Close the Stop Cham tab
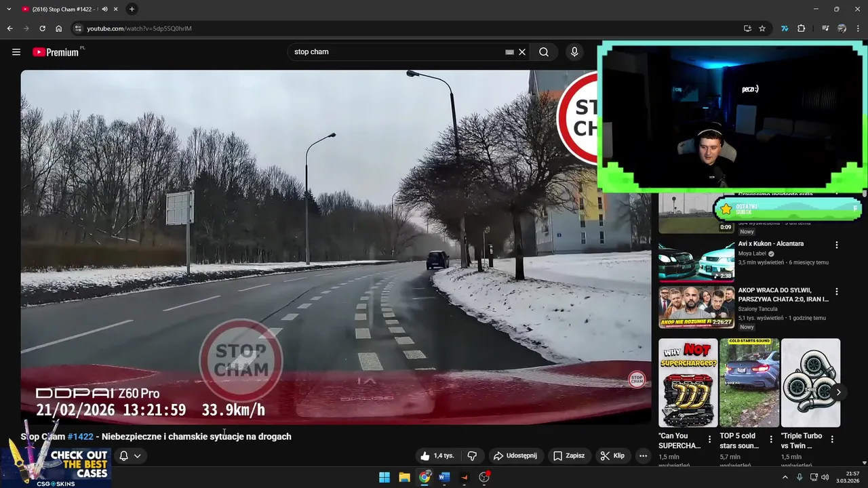This screenshot has width=868, height=488. 115,9
